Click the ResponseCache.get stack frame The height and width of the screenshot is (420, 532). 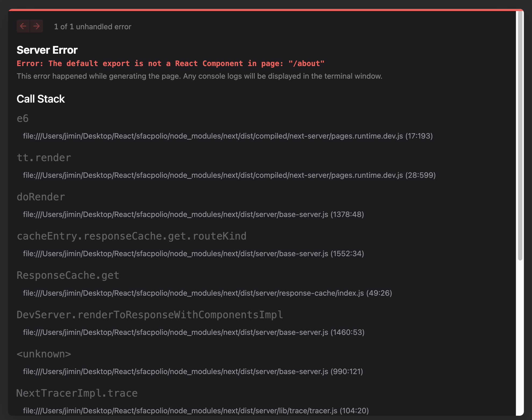pos(68,275)
